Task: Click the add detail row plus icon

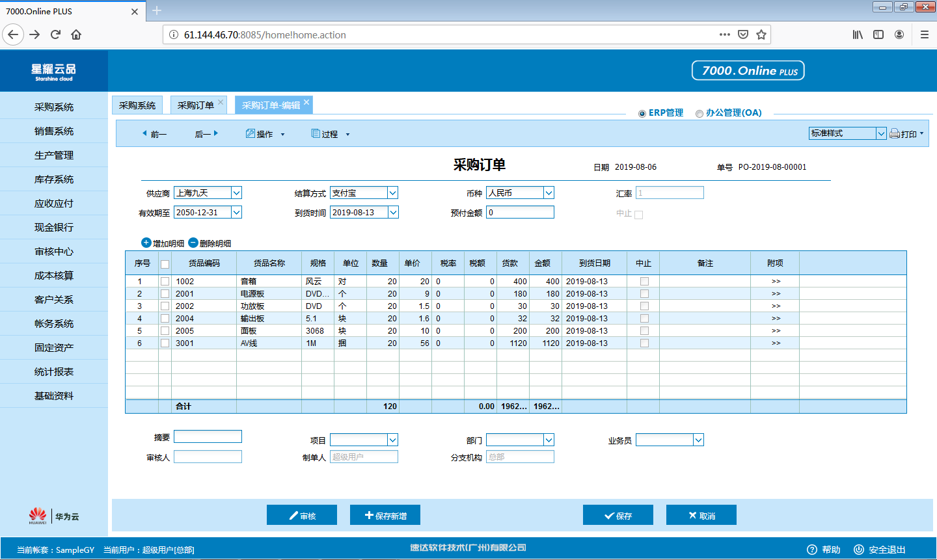Action: pos(146,243)
